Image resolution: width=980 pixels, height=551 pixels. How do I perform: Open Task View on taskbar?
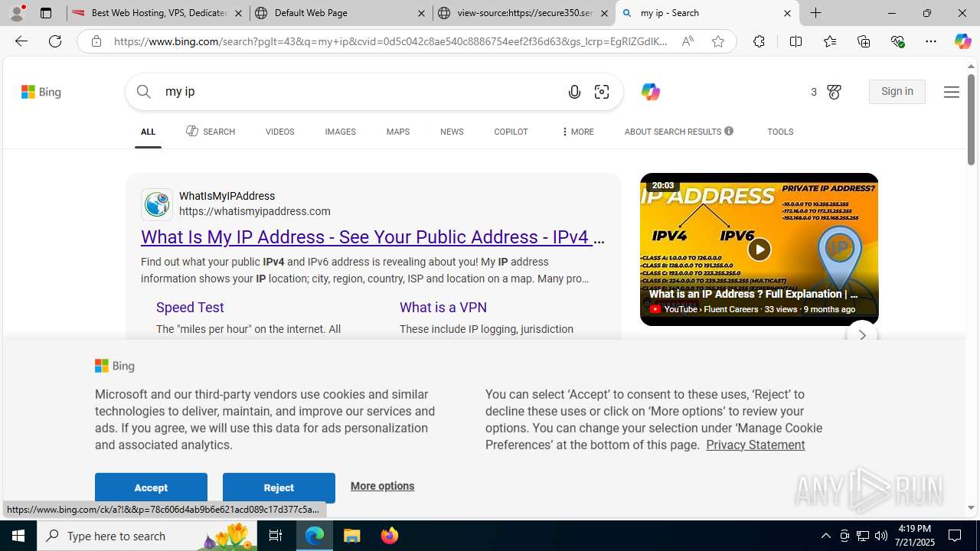tap(276, 536)
